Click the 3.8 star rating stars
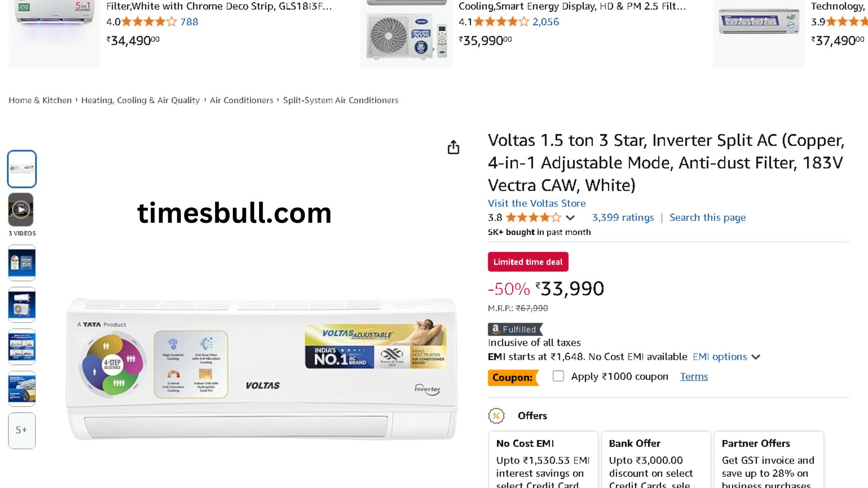This screenshot has width=868, height=488. click(x=533, y=218)
